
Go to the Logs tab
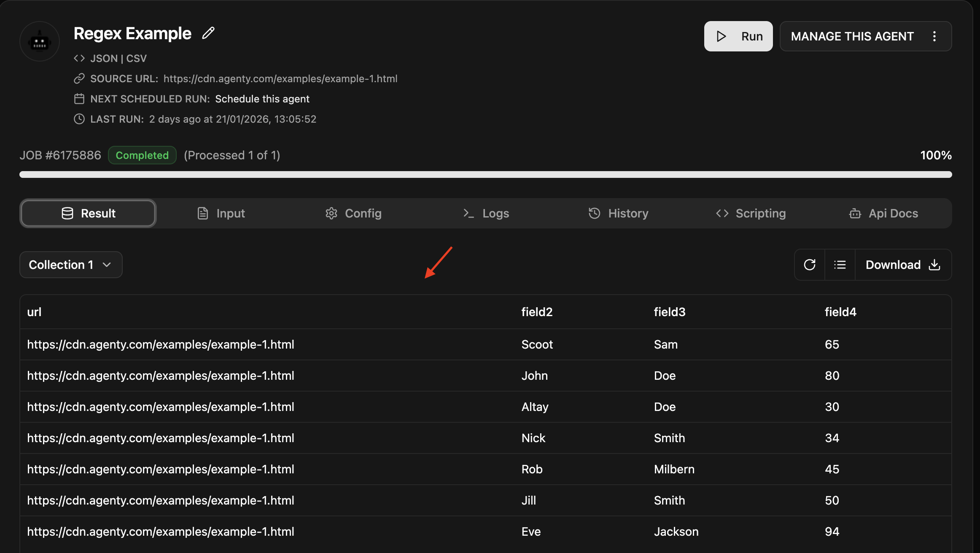coord(486,213)
